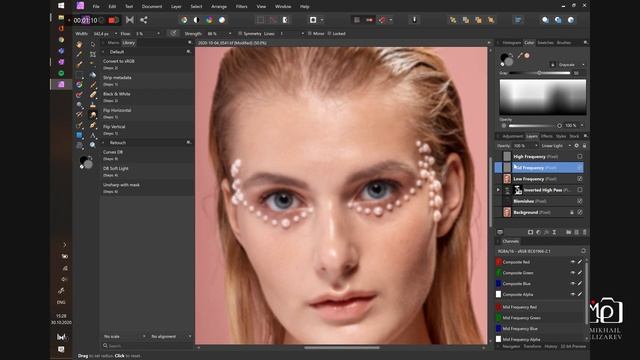Click the Assistant Manager tuxedo icon
Screen dimensions: 640x360
[414, 20]
